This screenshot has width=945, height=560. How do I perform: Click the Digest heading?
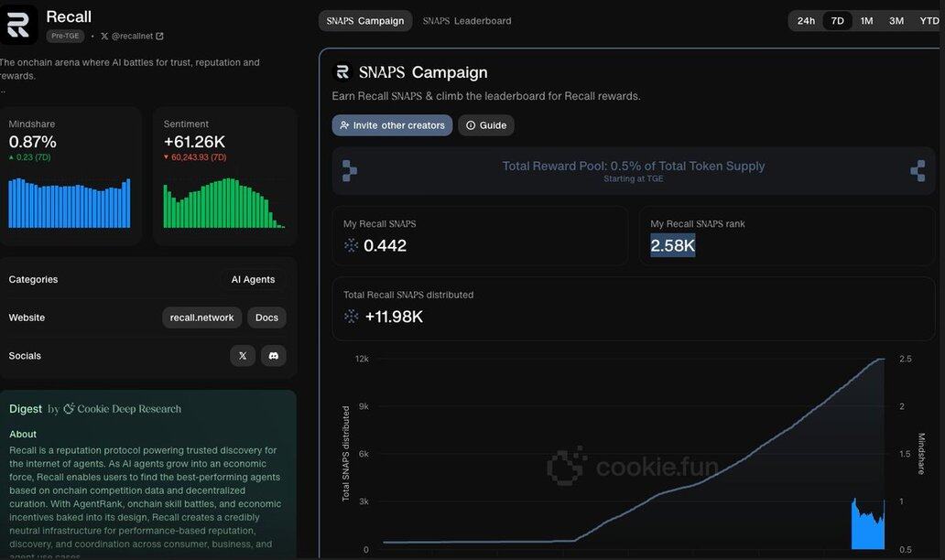tap(26, 409)
